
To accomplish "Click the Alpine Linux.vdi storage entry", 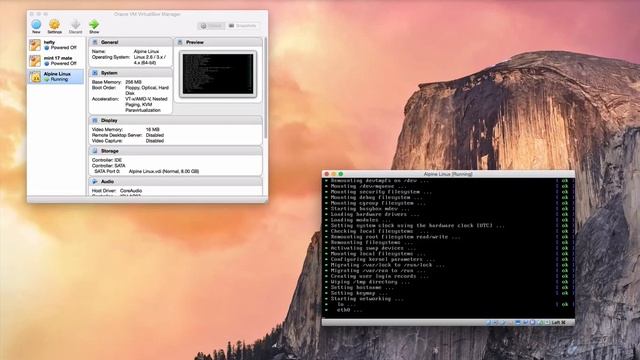I will pyautogui.click(x=164, y=171).
